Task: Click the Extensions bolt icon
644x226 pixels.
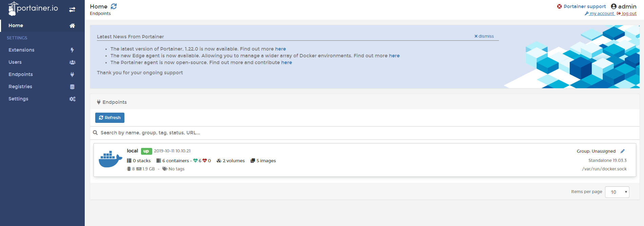Action: pos(72,50)
